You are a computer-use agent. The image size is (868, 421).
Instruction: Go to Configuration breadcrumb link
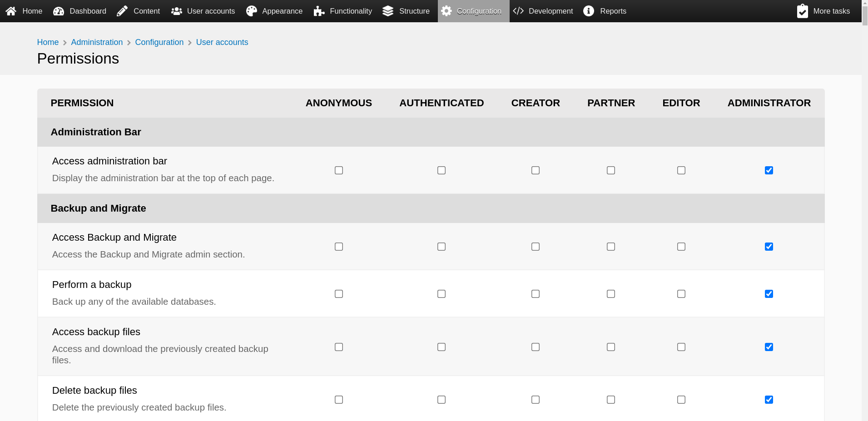point(159,42)
